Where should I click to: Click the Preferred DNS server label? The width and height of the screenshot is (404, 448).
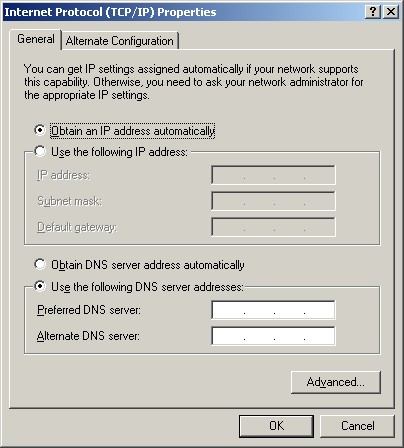(89, 310)
